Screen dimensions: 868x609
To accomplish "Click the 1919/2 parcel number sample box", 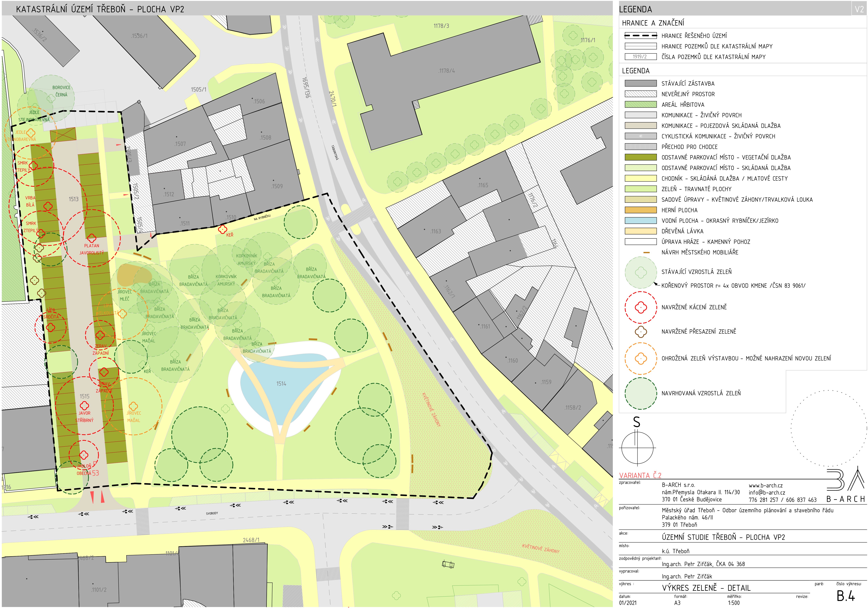I will (640, 57).
